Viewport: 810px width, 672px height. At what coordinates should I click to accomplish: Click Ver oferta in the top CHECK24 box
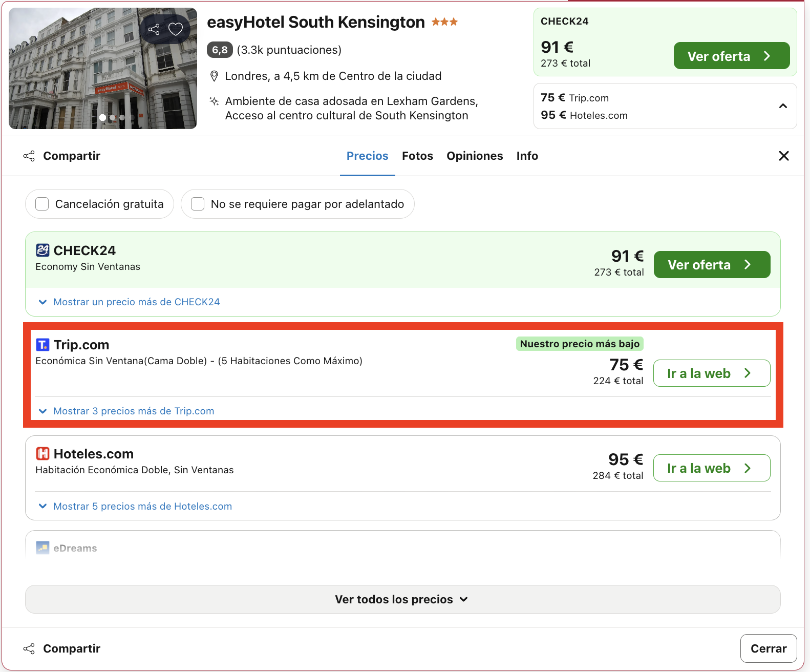[x=731, y=56]
